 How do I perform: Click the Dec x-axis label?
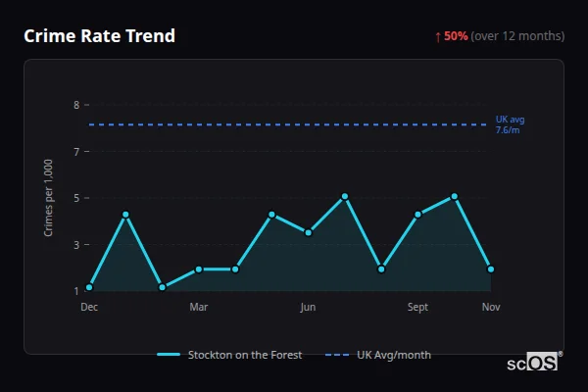point(89,307)
